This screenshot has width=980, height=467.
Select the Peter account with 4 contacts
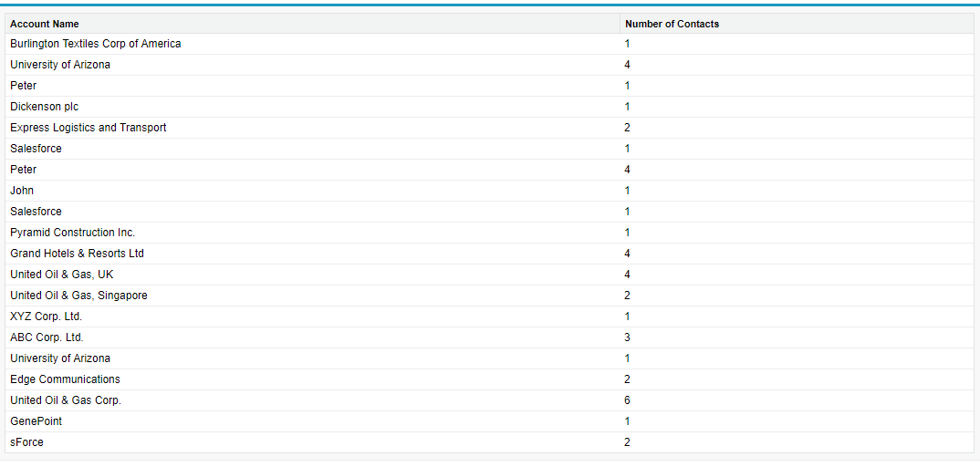23,169
